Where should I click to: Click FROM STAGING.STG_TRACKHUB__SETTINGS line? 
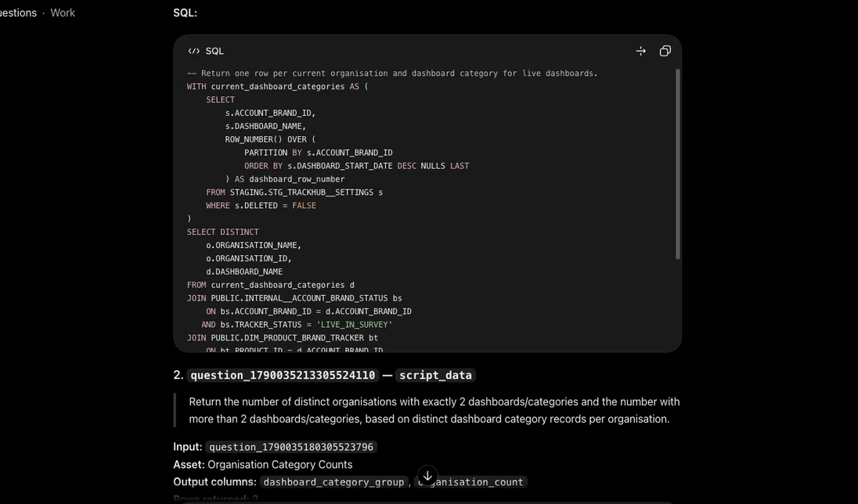coord(294,192)
